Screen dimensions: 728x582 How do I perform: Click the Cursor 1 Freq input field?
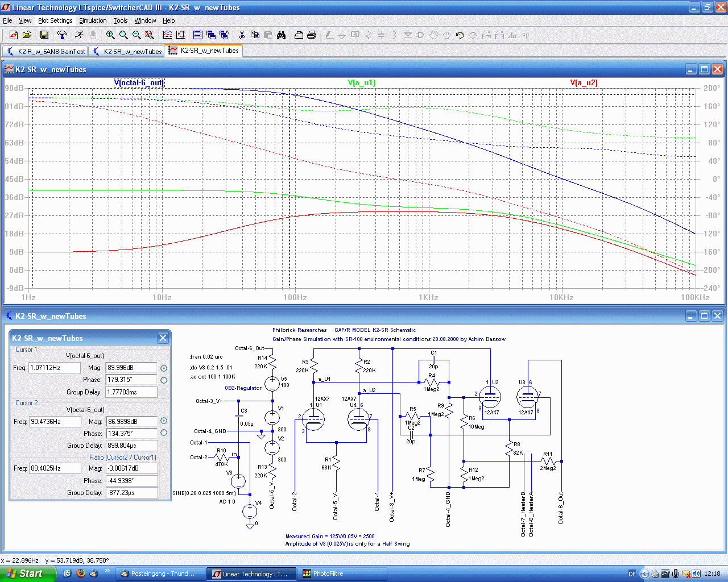coord(55,368)
